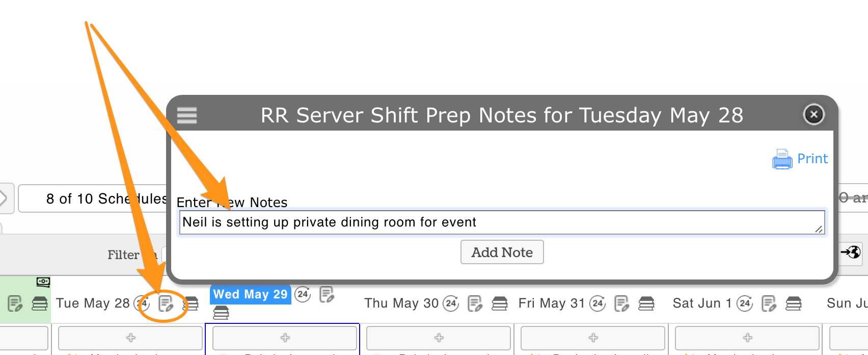Image resolution: width=868 pixels, height=355 pixels.
Task: Click the globe arrow icon at right edge
Action: click(850, 252)
